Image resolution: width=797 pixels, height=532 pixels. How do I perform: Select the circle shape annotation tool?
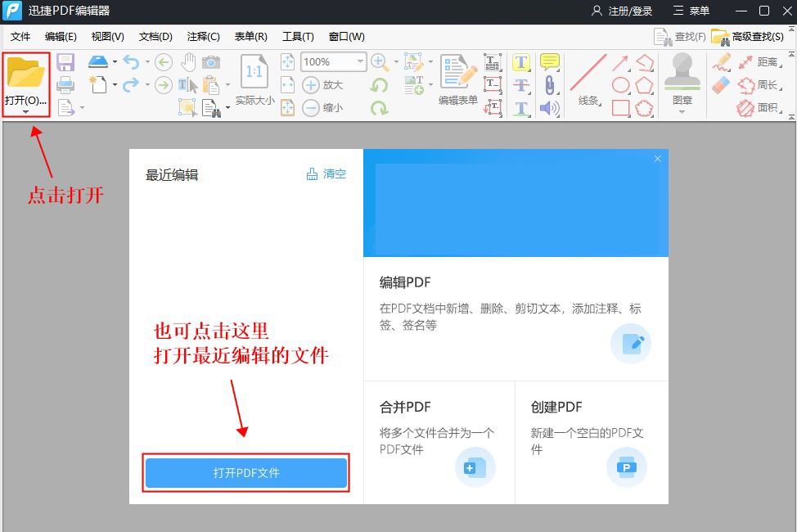click(620, 84)
